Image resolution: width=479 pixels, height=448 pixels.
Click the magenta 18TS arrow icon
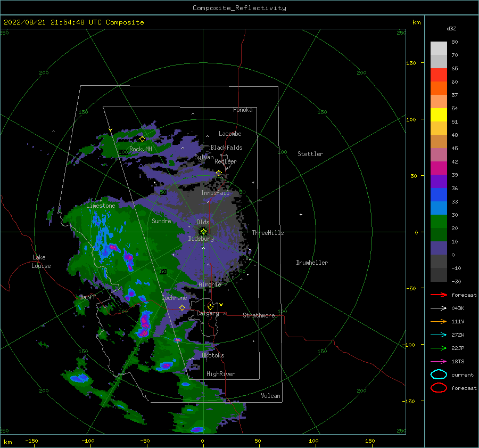[x=439, y=362]
